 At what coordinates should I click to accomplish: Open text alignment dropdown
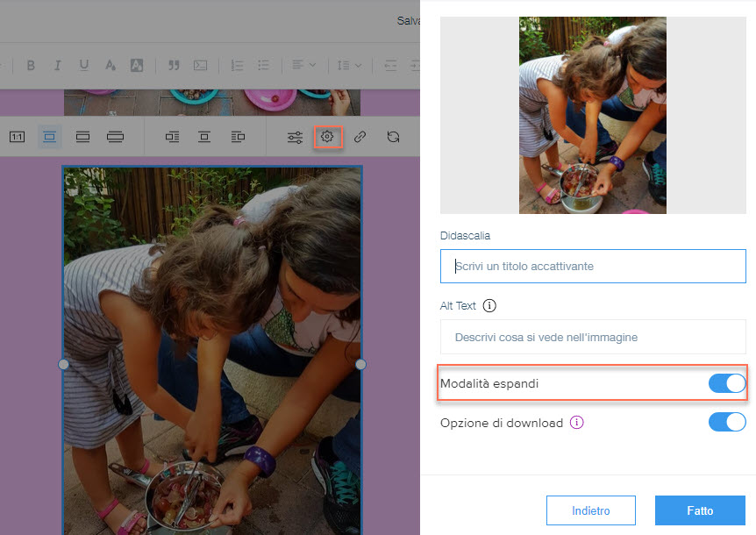click(303, 65)
